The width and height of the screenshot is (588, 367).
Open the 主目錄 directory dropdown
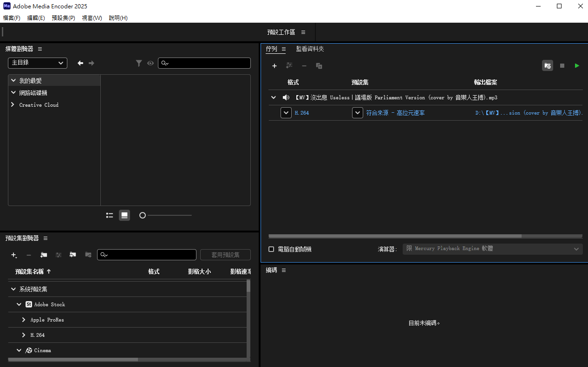click(38, 63)
